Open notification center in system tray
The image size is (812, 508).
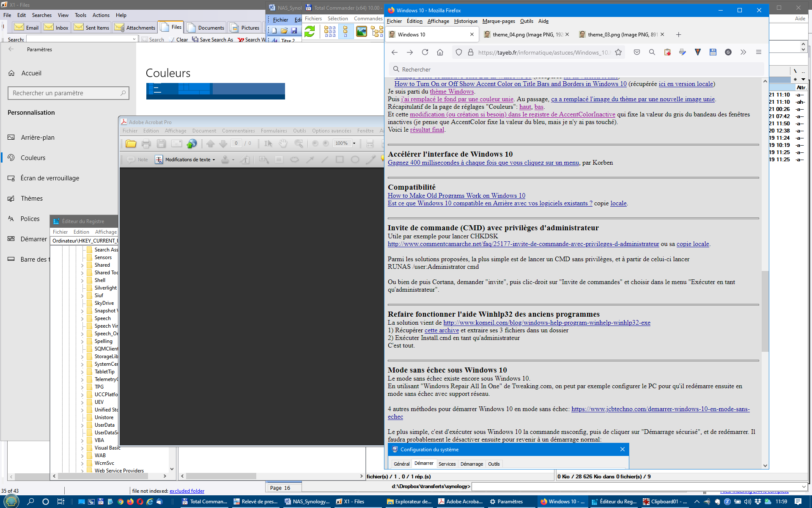click(798, 502)
